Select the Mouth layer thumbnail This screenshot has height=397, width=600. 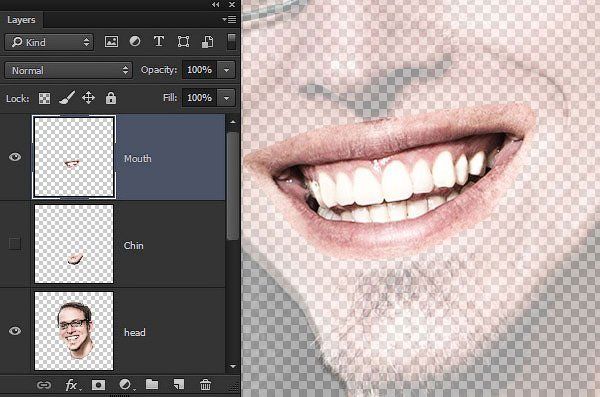[74, 157]
